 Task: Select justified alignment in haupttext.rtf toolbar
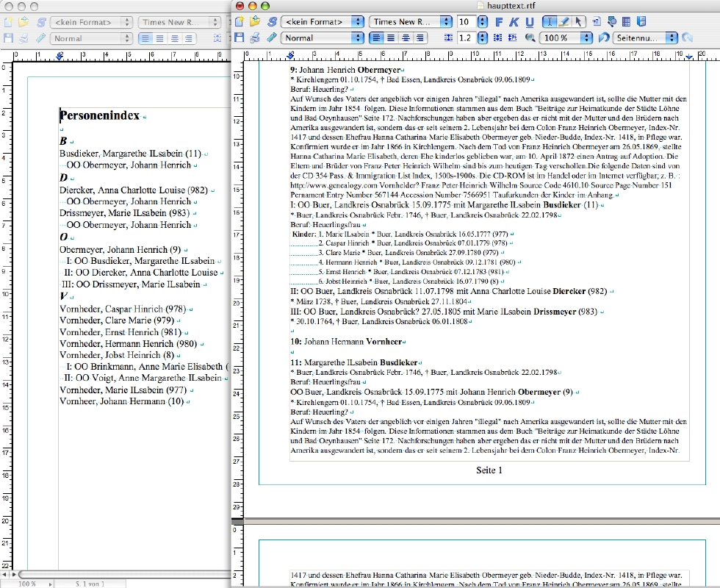419,37
